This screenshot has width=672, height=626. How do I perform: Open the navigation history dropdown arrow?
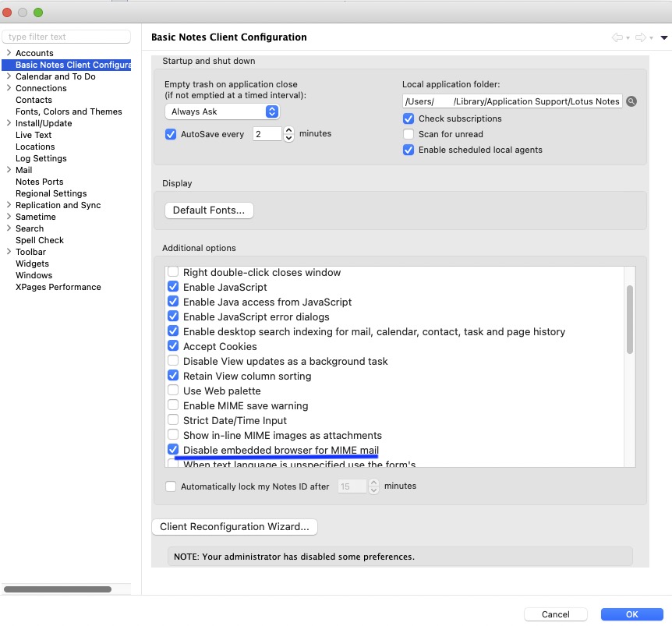[664, 37]
